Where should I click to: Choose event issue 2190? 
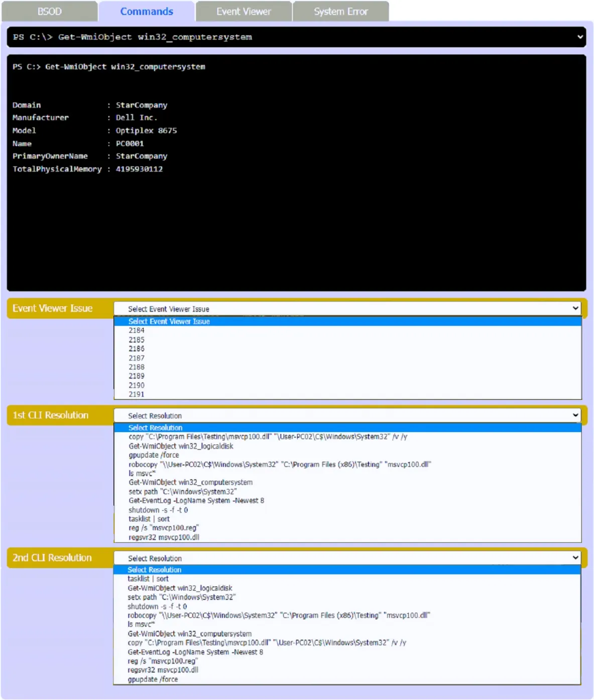click(347, 385)
